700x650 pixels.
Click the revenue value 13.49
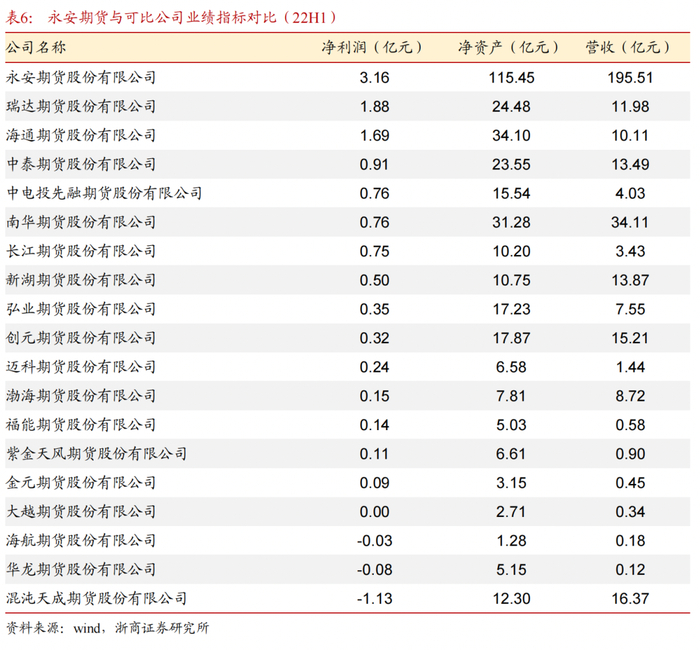(x=630, y=165)
